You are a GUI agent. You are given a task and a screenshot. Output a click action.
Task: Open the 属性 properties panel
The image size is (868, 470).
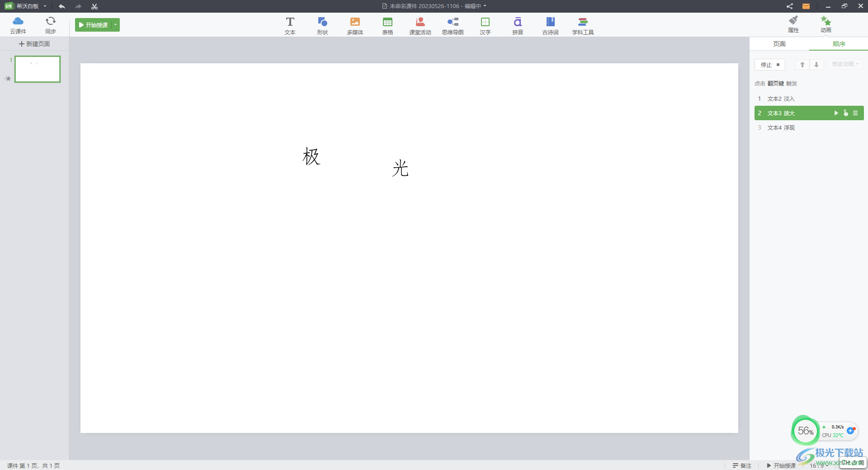pyautogui.click(x=793, y=24)
